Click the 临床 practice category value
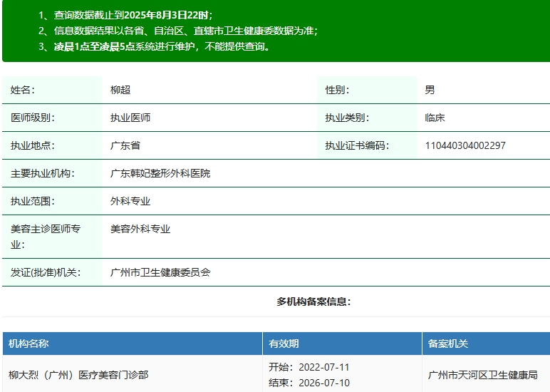 [x=435, y=118]
